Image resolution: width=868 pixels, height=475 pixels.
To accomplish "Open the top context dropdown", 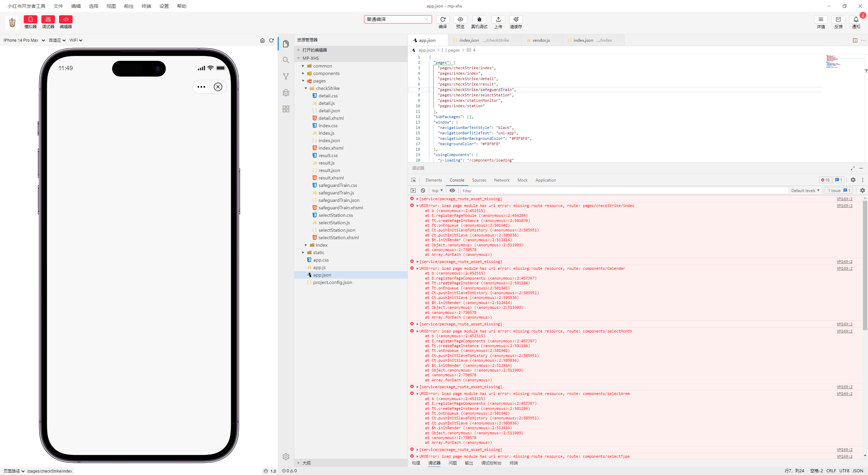I will point(437,191).
